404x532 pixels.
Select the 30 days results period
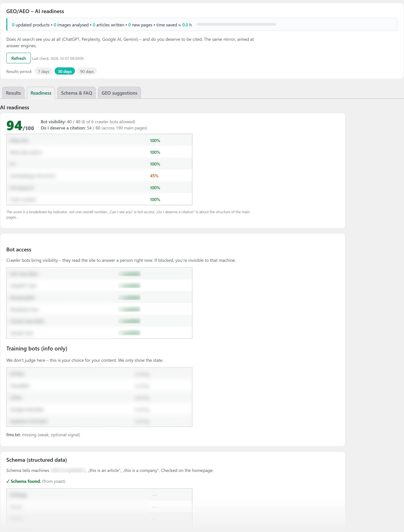point(65,71)
